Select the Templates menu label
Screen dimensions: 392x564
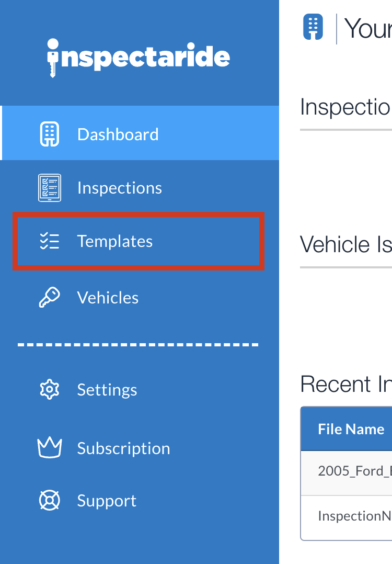pyautogui.click(x=115, y=241)
